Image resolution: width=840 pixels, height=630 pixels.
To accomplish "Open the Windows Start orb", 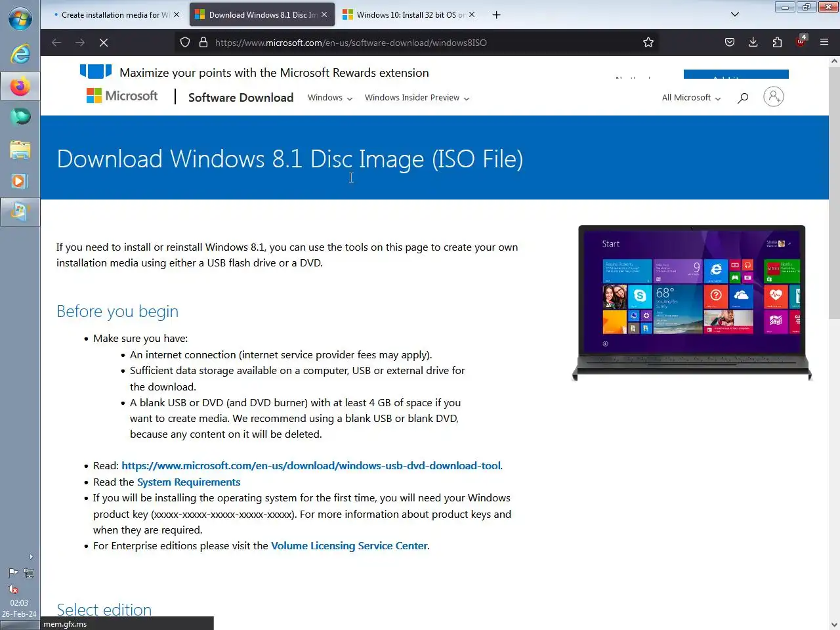I will (20, 18).
